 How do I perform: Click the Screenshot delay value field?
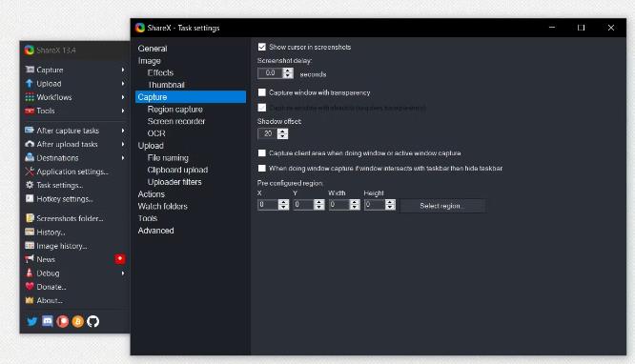point(271,73)
